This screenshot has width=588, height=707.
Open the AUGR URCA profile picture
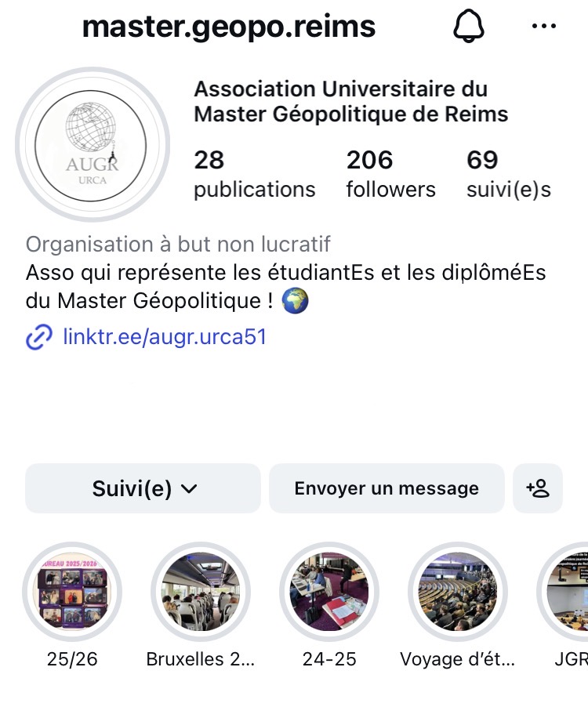pyautogui.click(x=93, y=146)
